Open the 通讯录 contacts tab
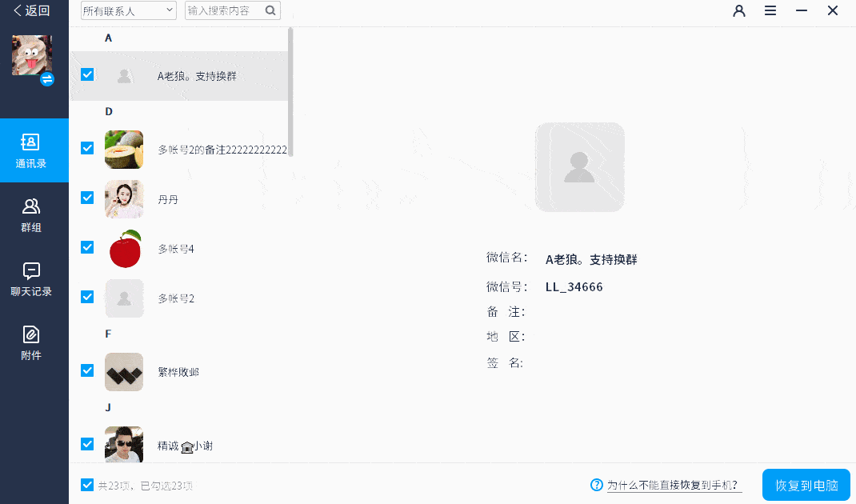Screen dimensions: 856x504 [34, 150]
